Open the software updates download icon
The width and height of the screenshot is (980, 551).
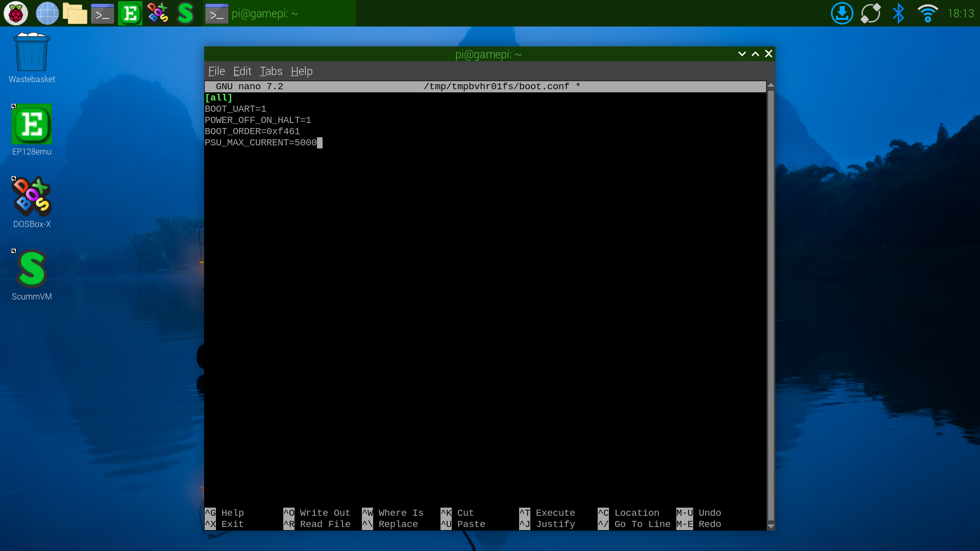[x=842, y=13]
